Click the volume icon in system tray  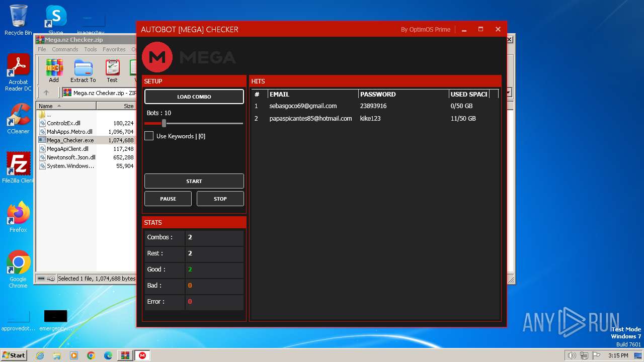572,355
